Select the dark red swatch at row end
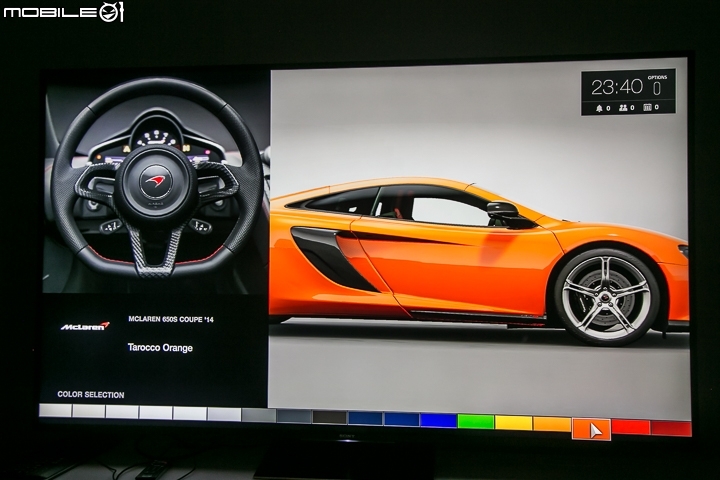Viewport: 720px width, 480px height. [671, 429]
